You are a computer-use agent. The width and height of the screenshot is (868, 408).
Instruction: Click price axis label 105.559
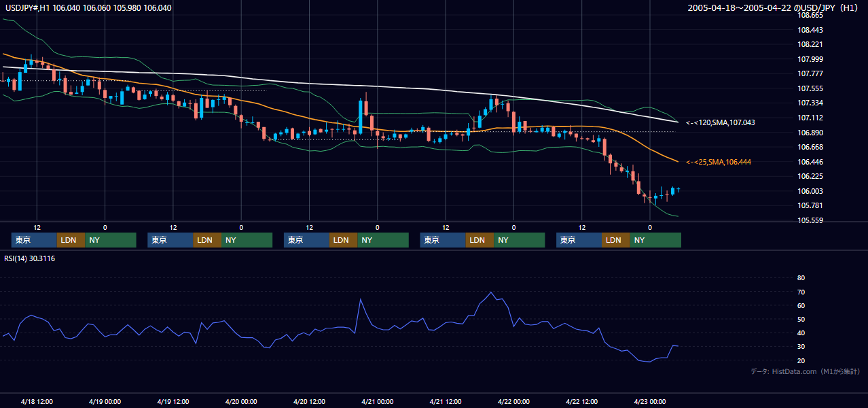(811, 220)
